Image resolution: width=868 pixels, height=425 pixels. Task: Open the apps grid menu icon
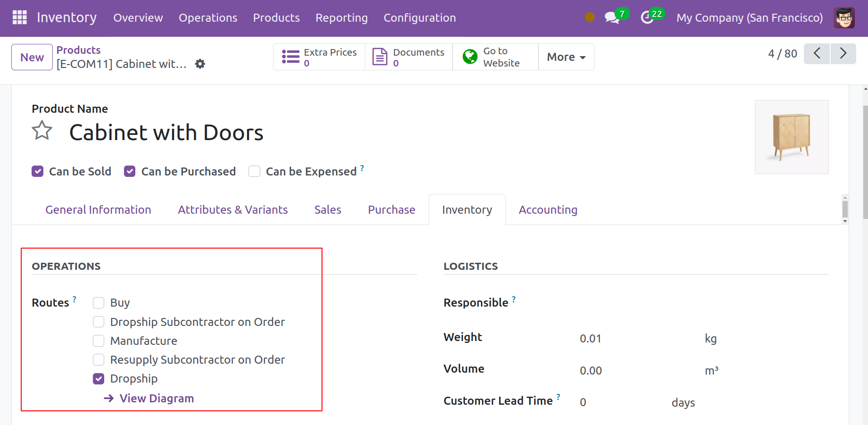click(19, 17)
